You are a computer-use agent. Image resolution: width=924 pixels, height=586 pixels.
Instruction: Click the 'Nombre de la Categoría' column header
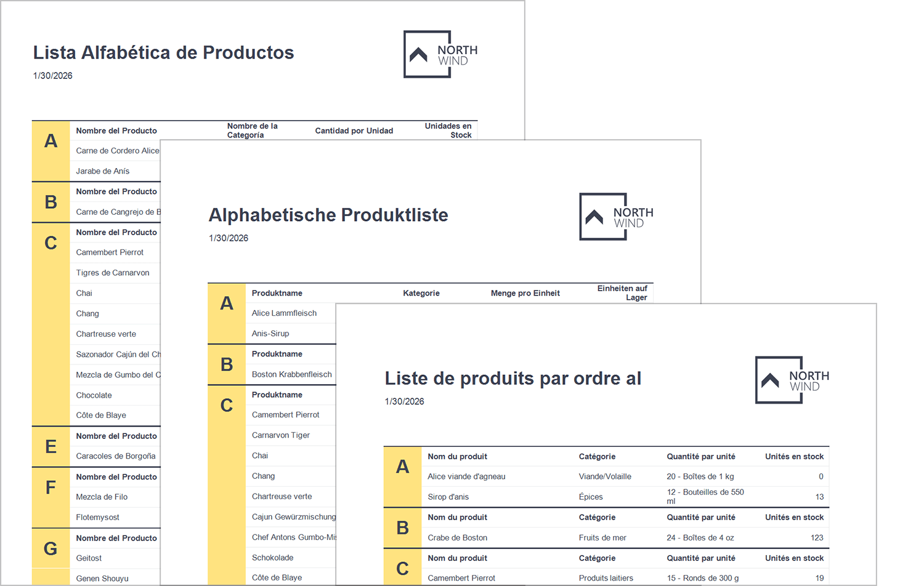click(253, 130)
